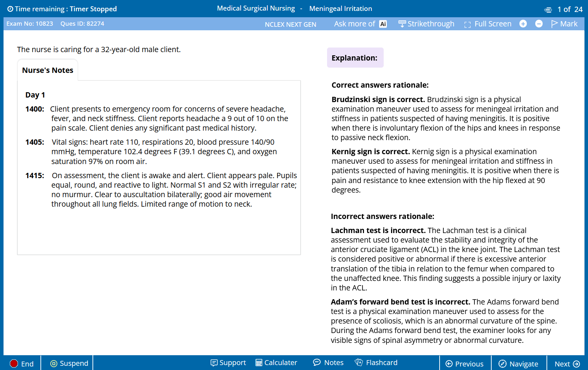Screen dimensions: 588x370
Task: Click the Full Screen brackets icon
Action: (467, 24)
